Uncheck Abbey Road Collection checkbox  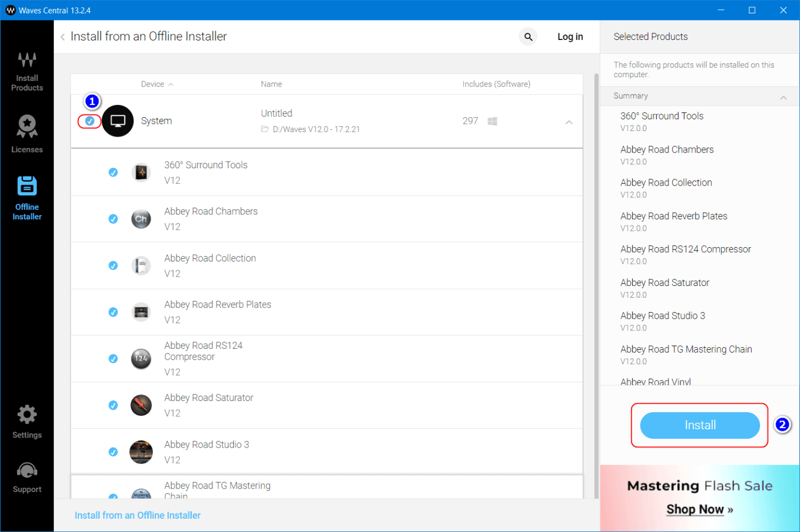pyautogui.click(x=113, y=265)
